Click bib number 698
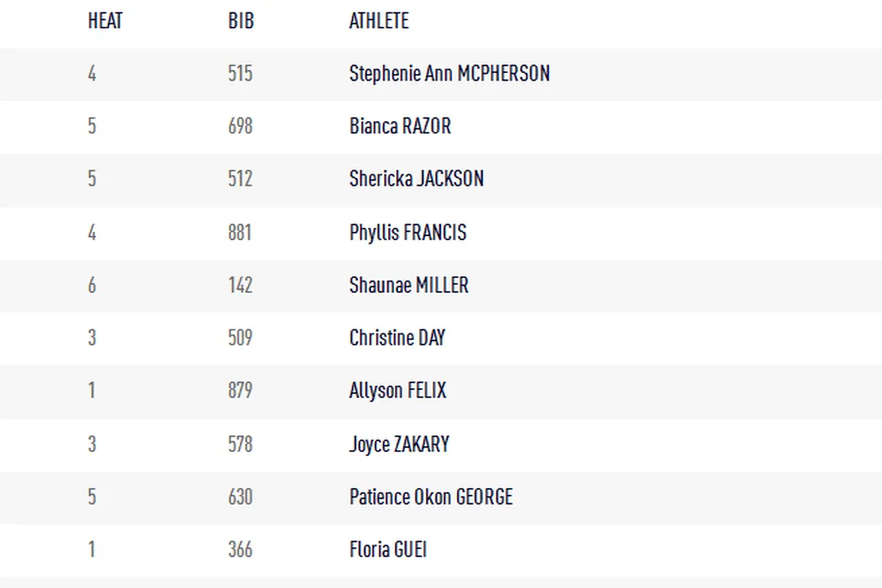The image size is (882, 588). tap(240, 127)
